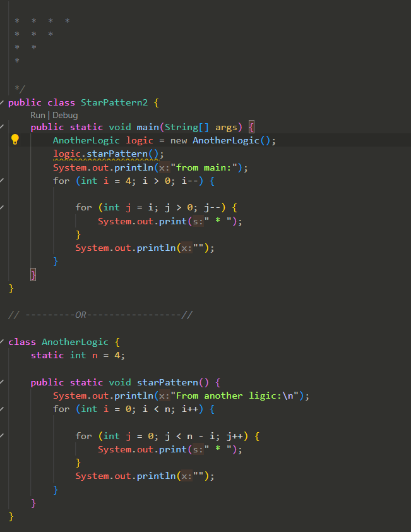Collapse the StarPattern2 class fold arrow
This screenshot has width=411, height=532.
2,102
